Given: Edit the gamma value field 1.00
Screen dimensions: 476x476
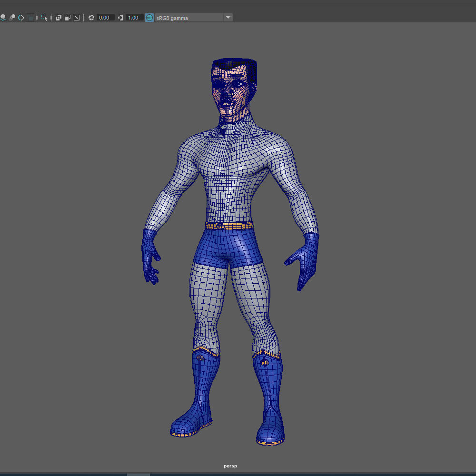Looking at the screenshot, I should (135, 18).
